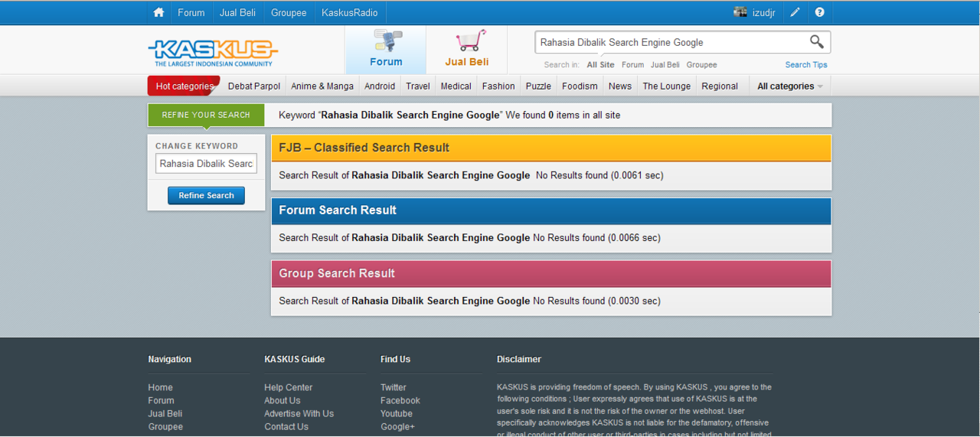Click the Group Search Result header

tap(551, 273)
